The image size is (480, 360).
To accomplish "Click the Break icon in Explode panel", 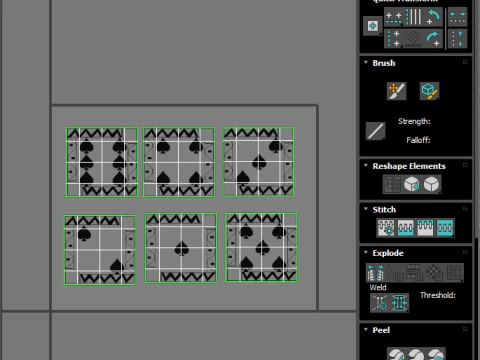I will pos(375,273).
